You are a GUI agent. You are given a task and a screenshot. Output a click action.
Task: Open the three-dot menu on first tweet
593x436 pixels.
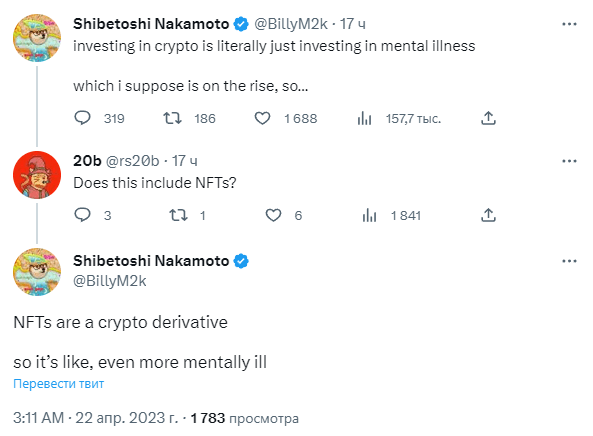(569, 24)
